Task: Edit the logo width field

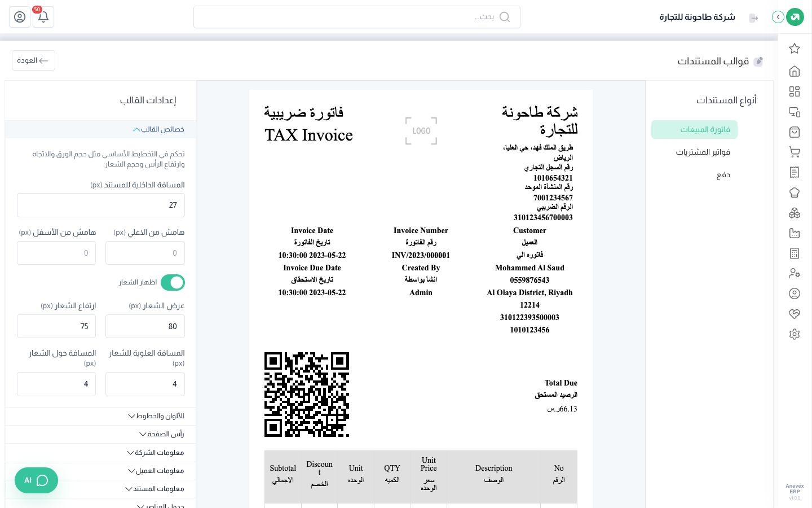Action: pos(145,326)
